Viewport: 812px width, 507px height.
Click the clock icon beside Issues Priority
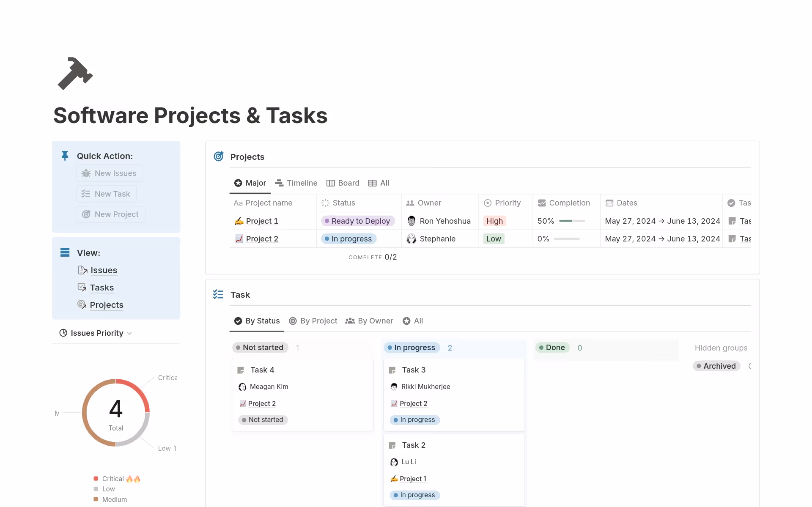pos(63,333)
